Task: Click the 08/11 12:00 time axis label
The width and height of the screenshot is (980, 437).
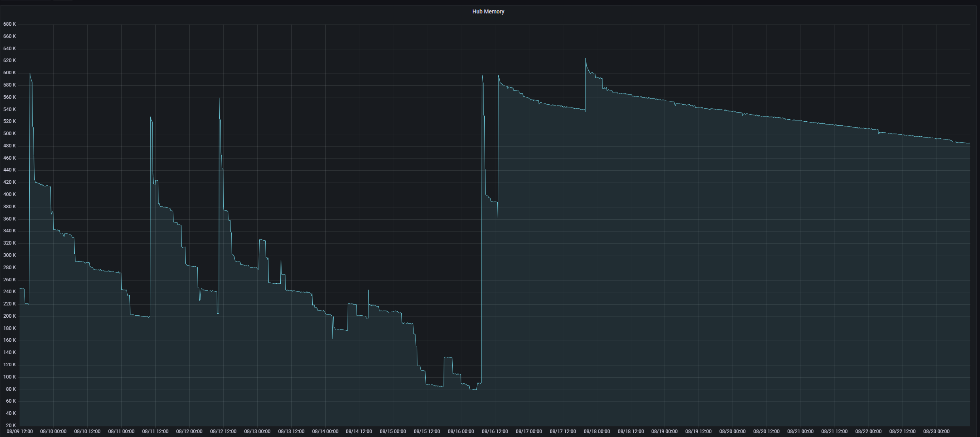Action: pyautogui.click(x=155, y=431)
